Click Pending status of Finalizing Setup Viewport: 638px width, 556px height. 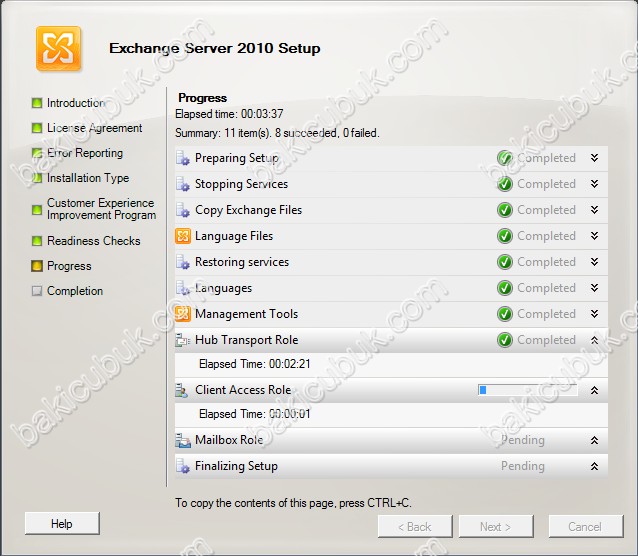(523, 466)
